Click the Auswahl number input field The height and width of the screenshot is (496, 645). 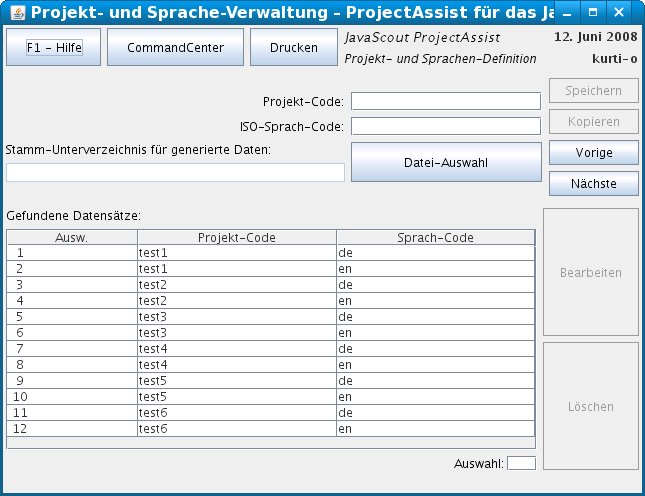[521, 463]
